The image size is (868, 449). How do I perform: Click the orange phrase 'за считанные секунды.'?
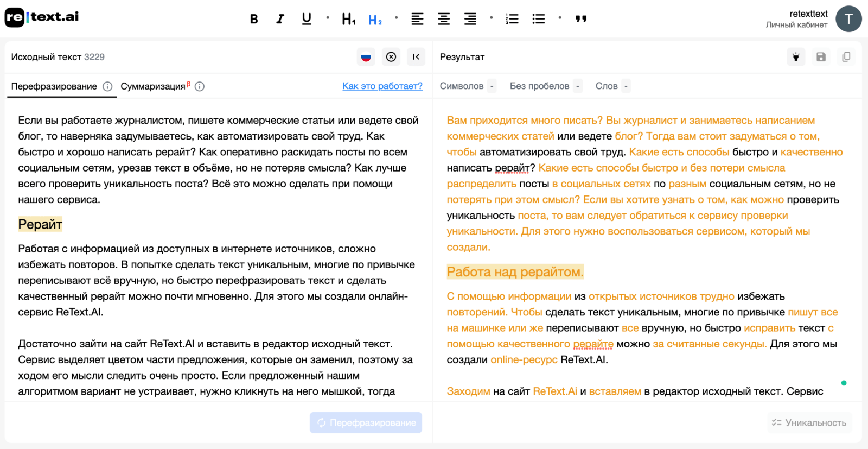pyautogui.click(x=710, y=344)
